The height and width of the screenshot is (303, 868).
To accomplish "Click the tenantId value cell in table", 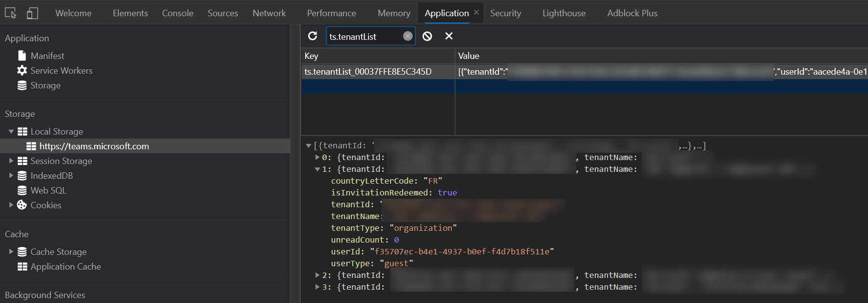I will [x=661, y=72].
